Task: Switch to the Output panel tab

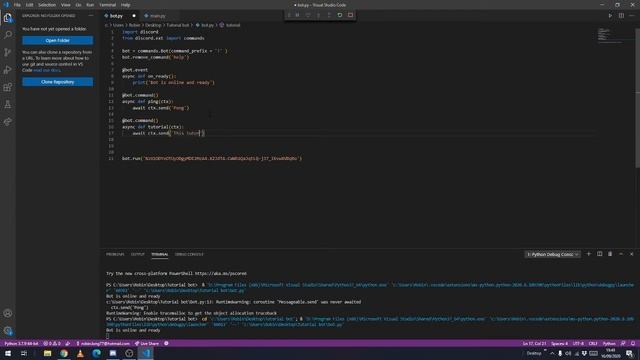Action: pyautogui.click(x=138, y=254)
